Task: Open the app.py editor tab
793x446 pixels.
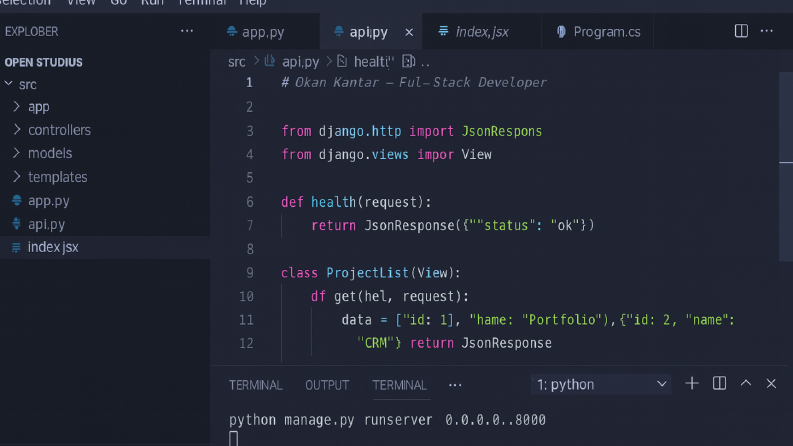Action: point(263,32)
